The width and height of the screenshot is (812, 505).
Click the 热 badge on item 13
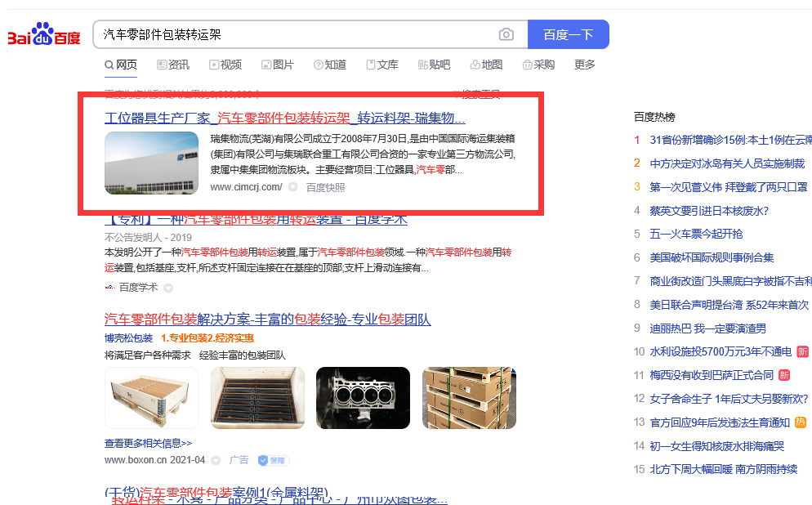[x=800, y=422]
